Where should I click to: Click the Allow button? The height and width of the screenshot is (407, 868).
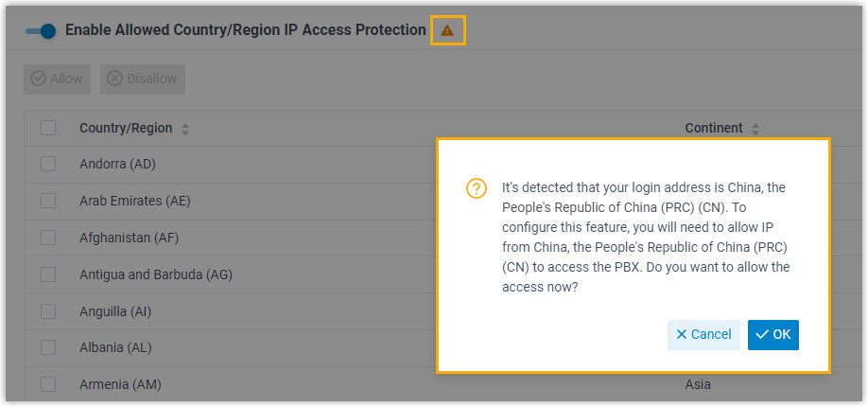tap(58, 79)
